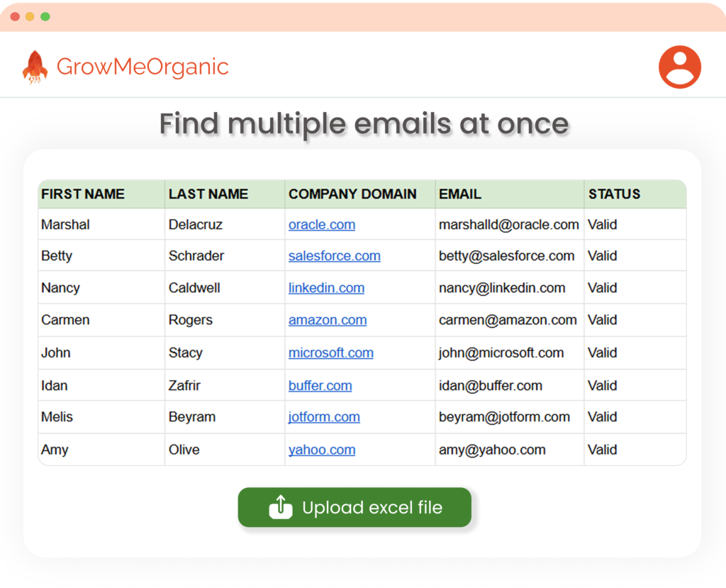Image resolution: width=726 pixels, height=588 pixels.
Task: Select the Valid status in Amy's row
Action: click(x=602, y=450)
